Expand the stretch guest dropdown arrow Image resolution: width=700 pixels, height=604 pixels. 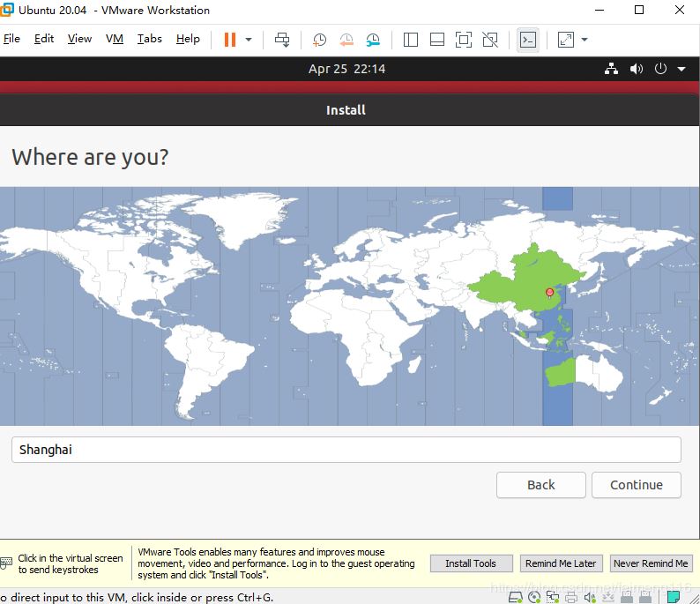584,40
